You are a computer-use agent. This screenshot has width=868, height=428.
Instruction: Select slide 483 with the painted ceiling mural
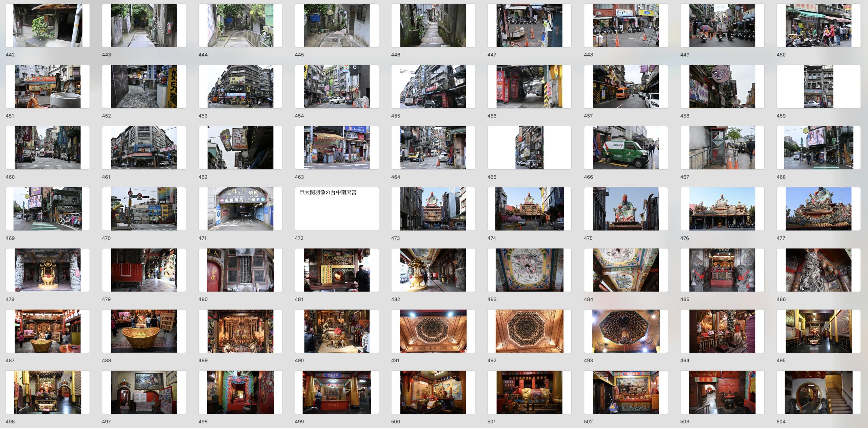click(529, 270)
